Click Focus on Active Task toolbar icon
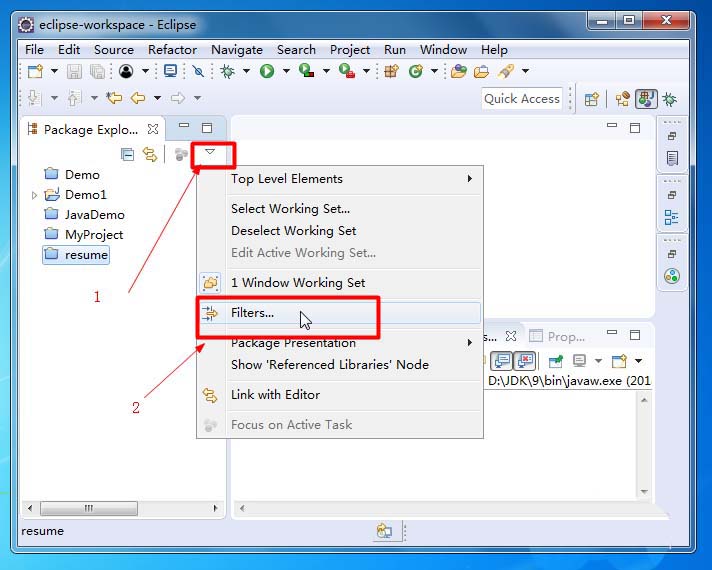712x570 pixels. 181,154
